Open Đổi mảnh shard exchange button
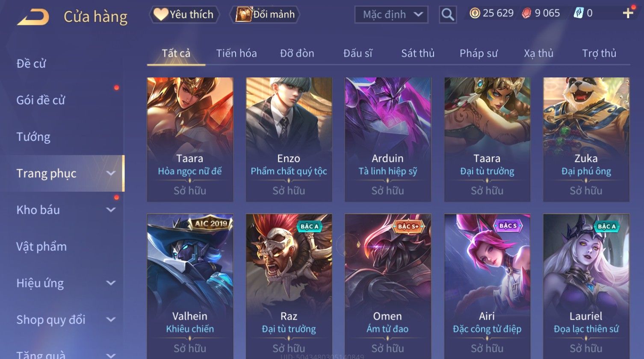Viewport: 644px width, 359px height. pyautogui.click(x=265, y=15)
